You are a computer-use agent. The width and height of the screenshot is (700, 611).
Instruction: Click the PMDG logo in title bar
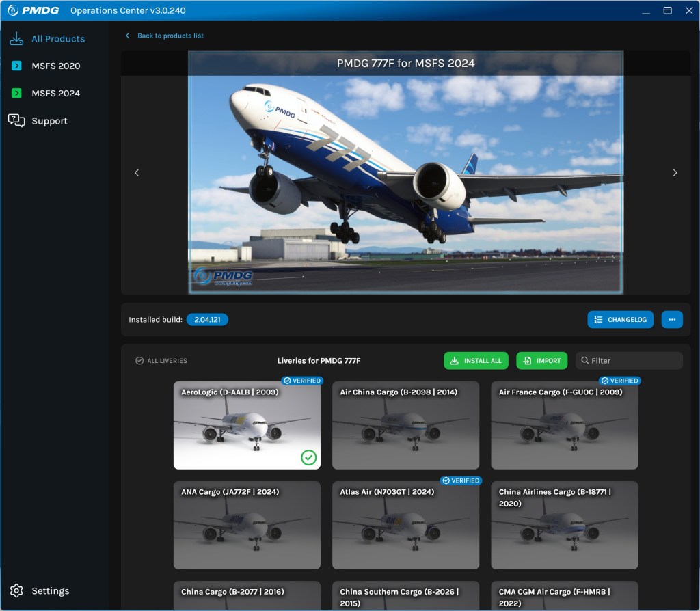point(33,10)
